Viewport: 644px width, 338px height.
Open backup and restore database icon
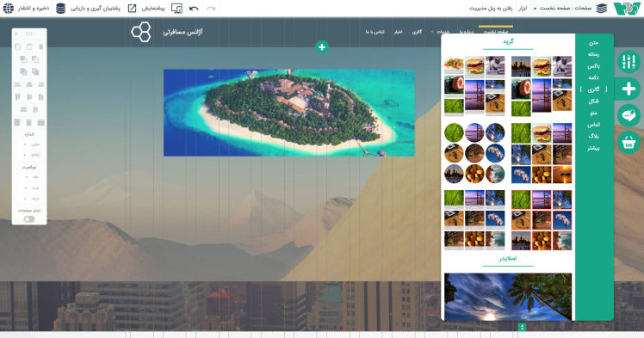[61, 9]
